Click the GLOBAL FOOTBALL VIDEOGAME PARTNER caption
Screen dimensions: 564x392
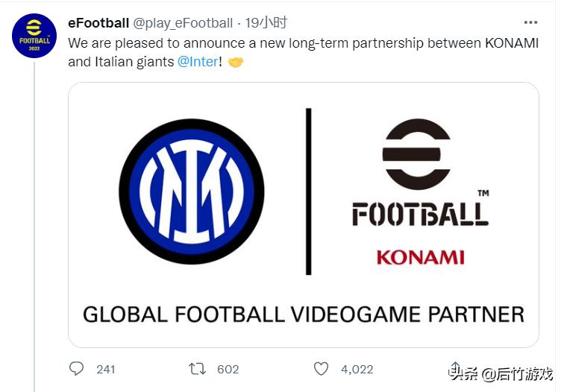point(303,314)
